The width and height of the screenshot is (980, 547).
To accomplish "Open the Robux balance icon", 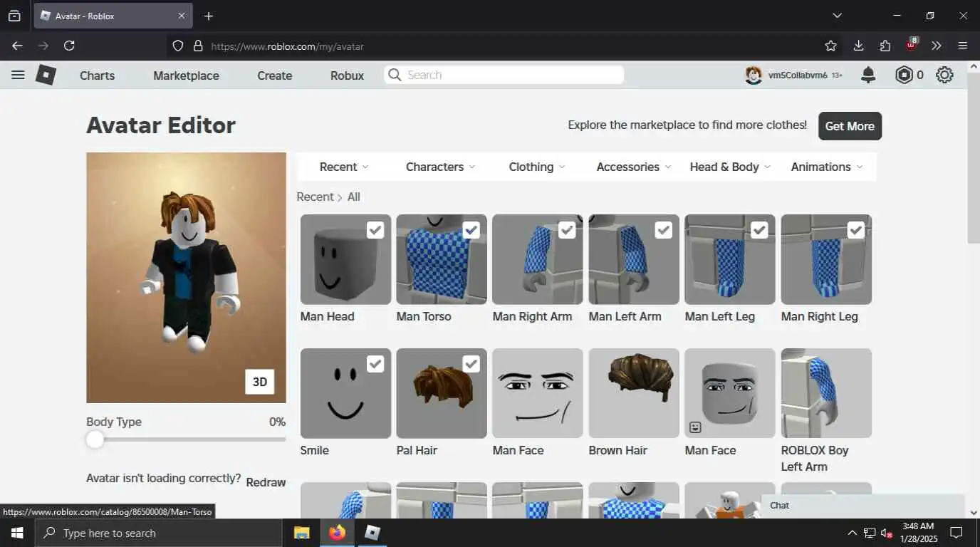I will (904, 75).
